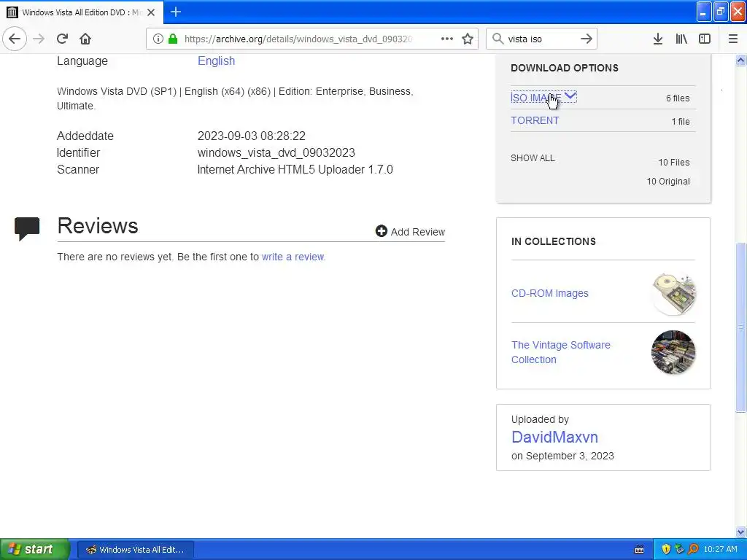The width and height of the screenshot is (747, 560).
Task: Click SHOW ALL files link
Action: pyautogui.click(x=533, y=158)
